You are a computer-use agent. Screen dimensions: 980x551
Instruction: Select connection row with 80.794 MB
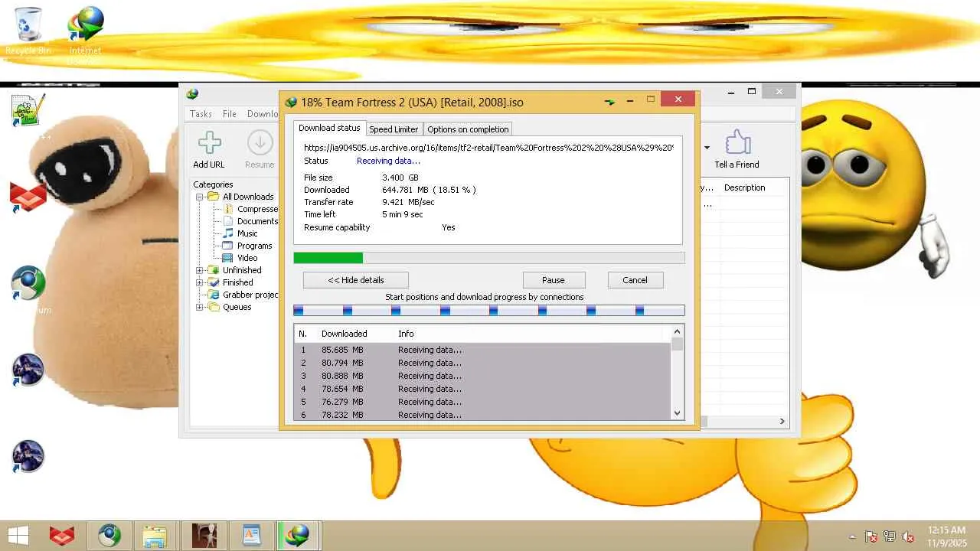482,363
